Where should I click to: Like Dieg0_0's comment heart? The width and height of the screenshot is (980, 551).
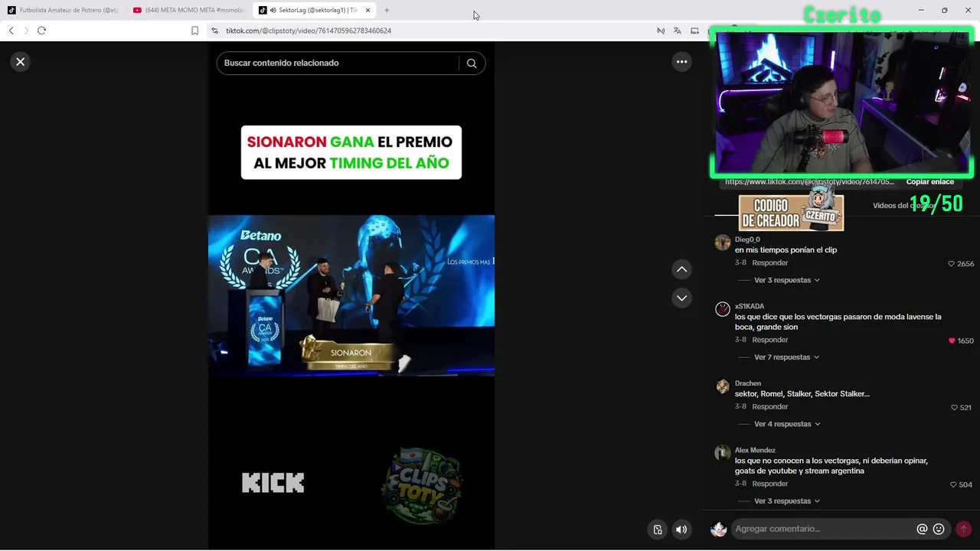click(x=952, y=263)
